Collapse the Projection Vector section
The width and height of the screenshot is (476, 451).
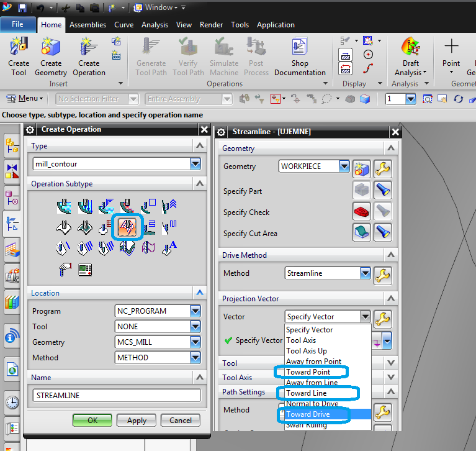(x=391, y=298)
